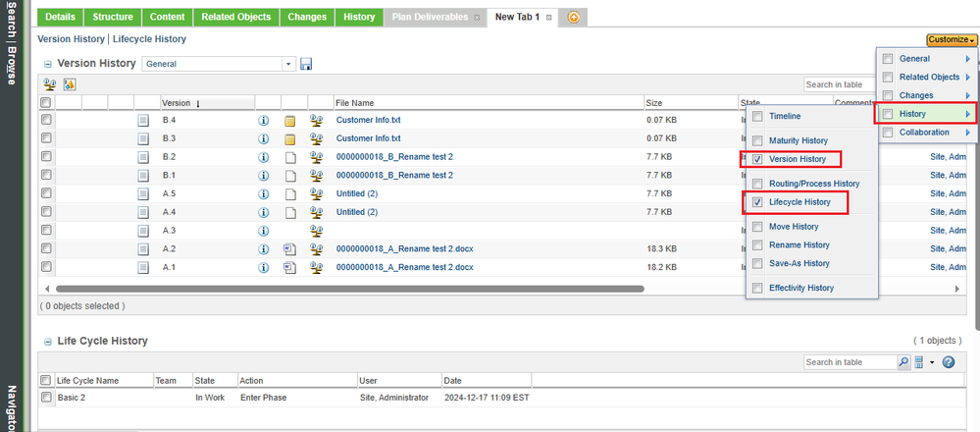Check the Basic 2 life cycle row checkbox

(x=46, y=397)
